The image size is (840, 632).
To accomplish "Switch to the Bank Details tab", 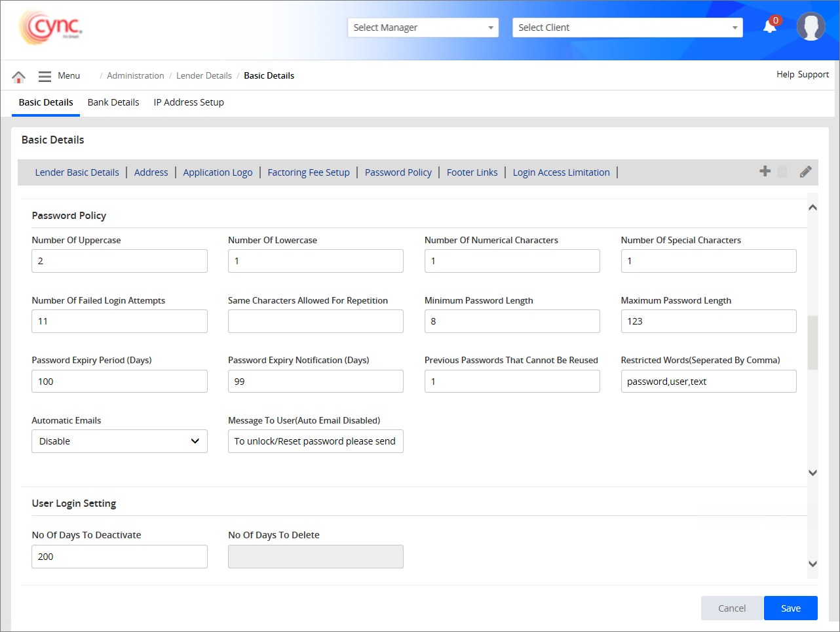I will click(x=113, y=102).
